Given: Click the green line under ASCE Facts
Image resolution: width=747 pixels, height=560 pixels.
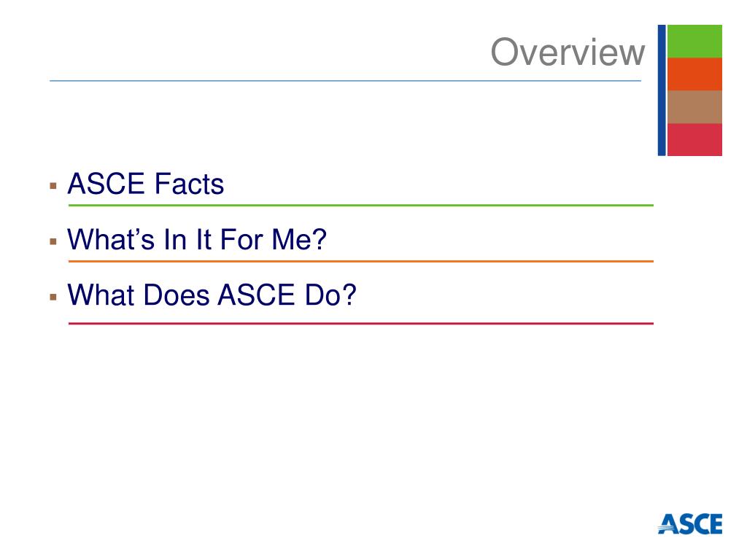Looking at the screenshot, I should pos(360,205).
